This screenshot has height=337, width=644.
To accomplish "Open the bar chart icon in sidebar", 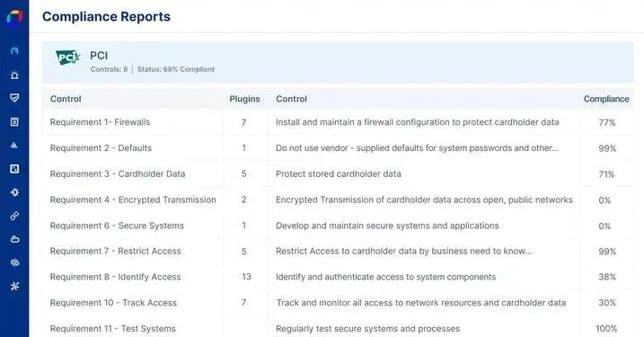I will click(14, 145).
